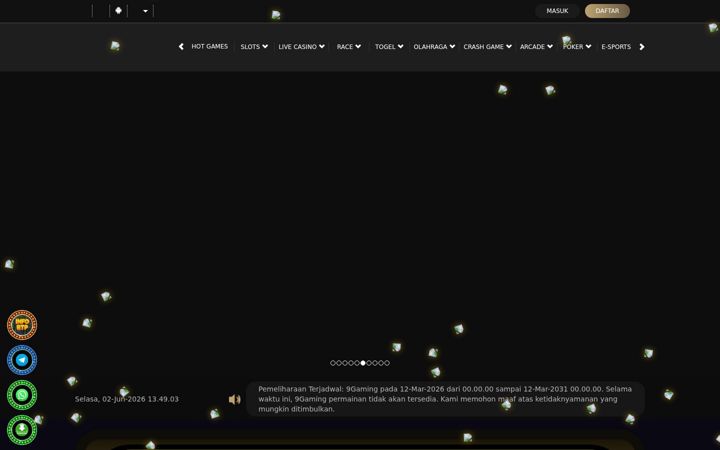
Task: Open the Telegram contact icon
Action: pyautogui.click(x=22, y=360)
